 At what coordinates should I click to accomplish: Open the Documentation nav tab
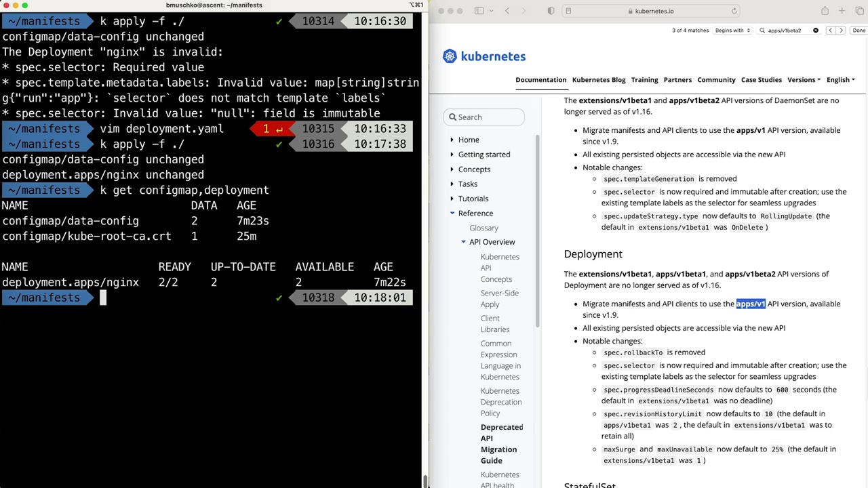point(540,80)
